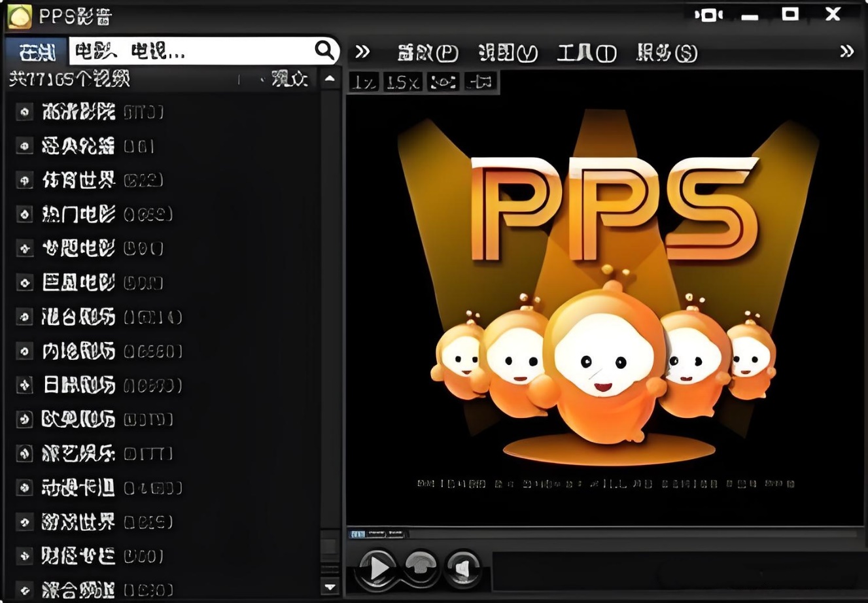Click the channel list scroll-up arrow
The height and width of the screenshot is (603, 868).
click(x=330, y=79)
